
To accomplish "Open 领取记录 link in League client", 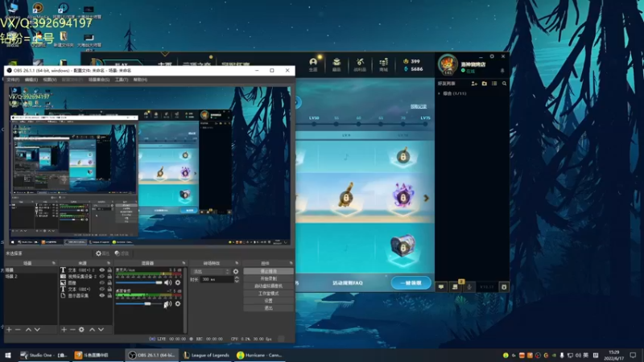I will pyautogui.click(x=419, y=106).
